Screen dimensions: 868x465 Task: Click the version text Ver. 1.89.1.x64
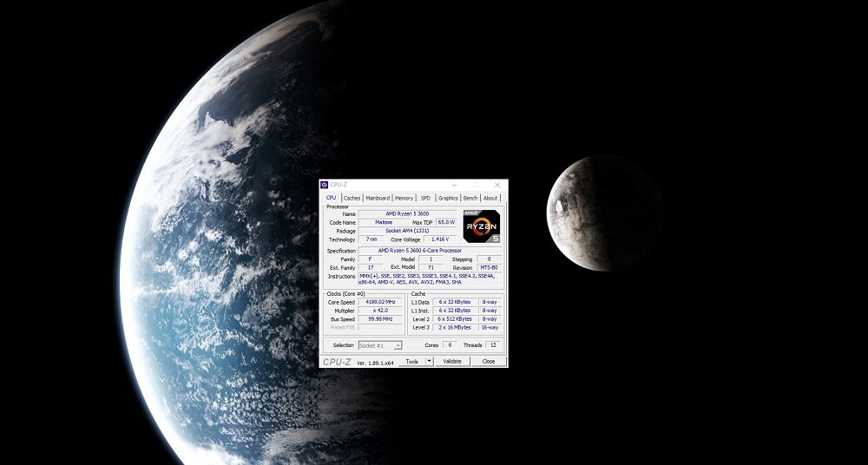(375, 363)
